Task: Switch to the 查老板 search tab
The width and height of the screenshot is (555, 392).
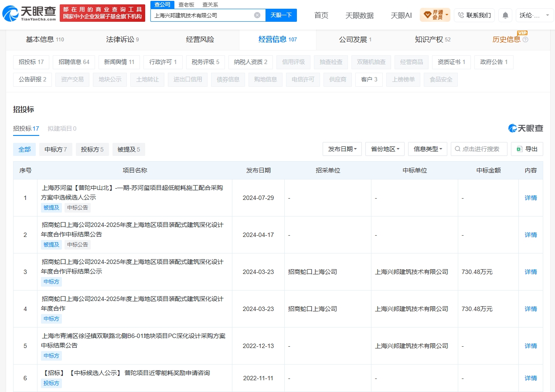Action: tap(186, 5)
